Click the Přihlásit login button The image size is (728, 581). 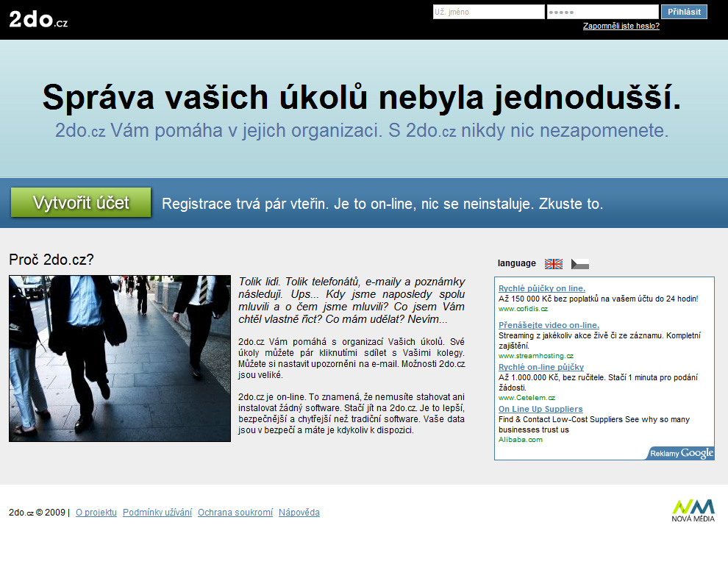(x=684, y=12)
